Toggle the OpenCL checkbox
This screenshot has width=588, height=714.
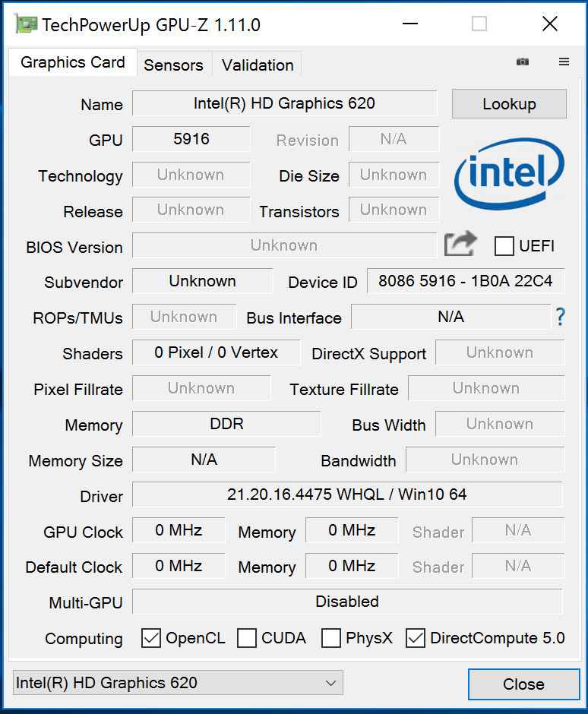coord(151,638)
